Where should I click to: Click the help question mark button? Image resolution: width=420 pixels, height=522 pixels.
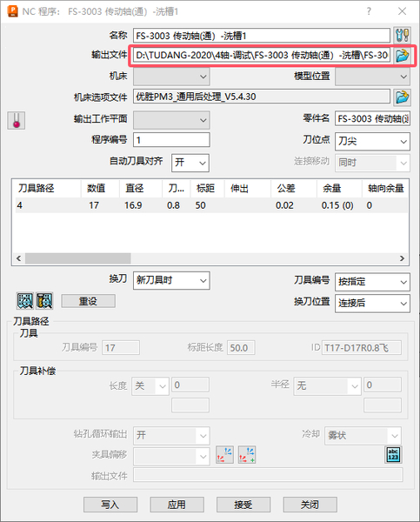click(x=369, y=11)
